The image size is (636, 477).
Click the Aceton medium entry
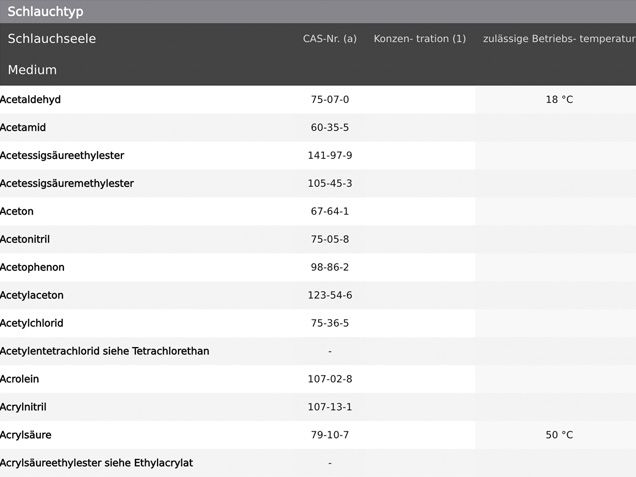(x=17, y=212)
